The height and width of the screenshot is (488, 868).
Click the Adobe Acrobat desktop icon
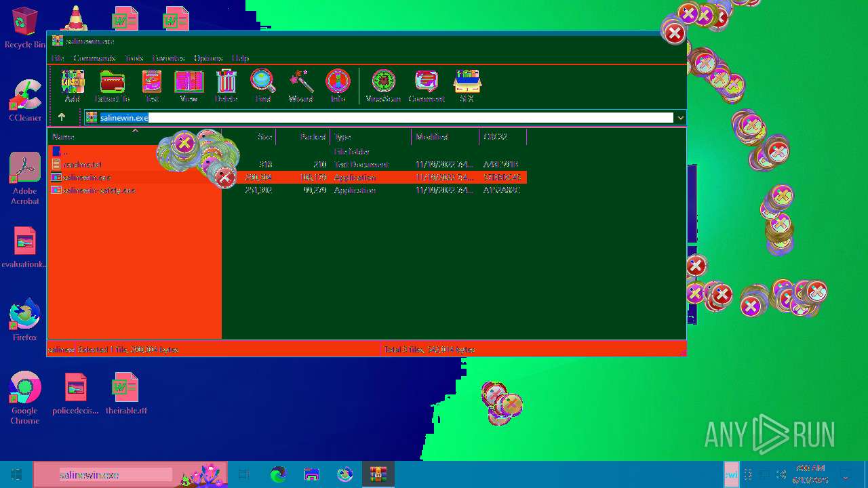pyautogui.click(x=25, y=179)
